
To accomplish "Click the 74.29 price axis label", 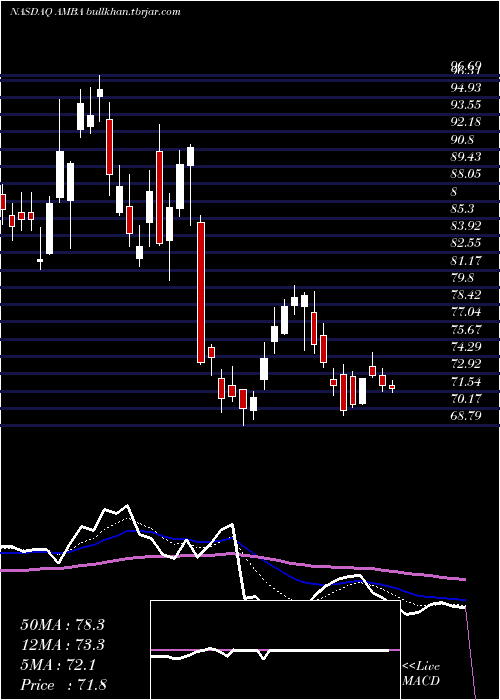I will tap(466, 347).
